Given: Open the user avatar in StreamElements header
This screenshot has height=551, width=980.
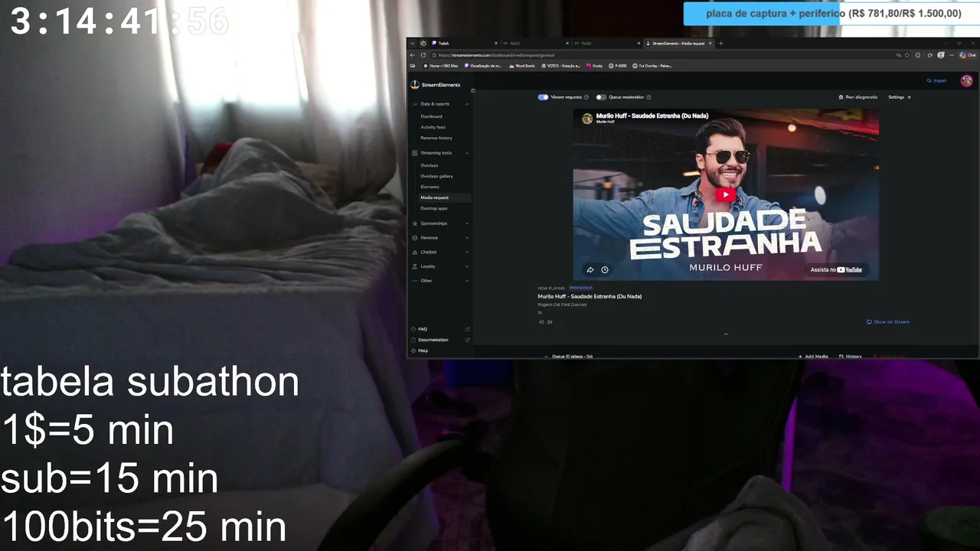Looking at the screenshot, I should click(967, 80).
